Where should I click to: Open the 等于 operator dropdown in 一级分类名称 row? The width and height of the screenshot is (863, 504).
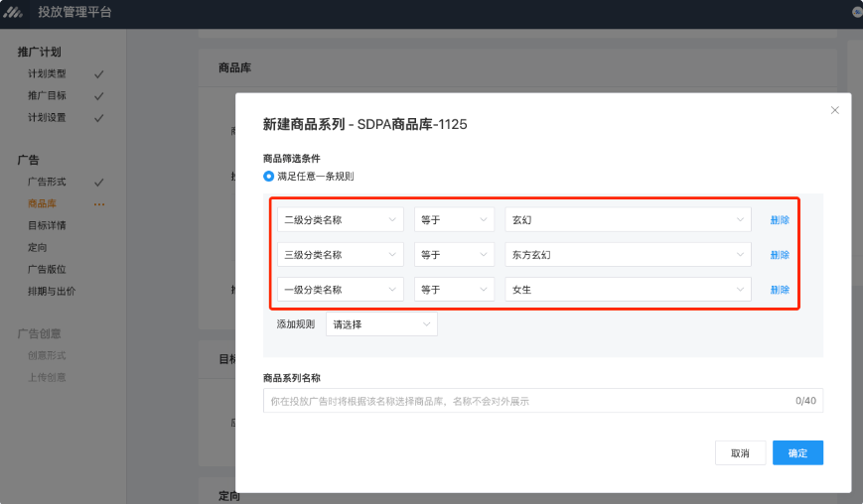(454, 290)
